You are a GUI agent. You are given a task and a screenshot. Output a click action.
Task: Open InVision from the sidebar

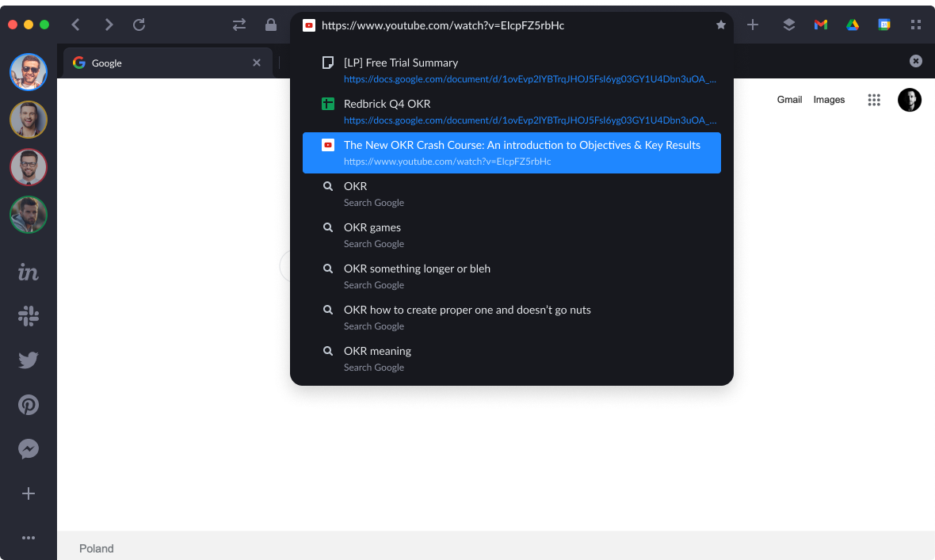[x=29, y=272]
